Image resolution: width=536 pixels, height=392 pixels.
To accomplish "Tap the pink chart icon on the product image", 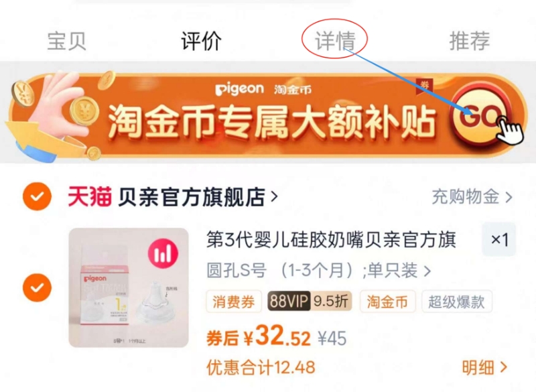I will [x=163, y=253].
